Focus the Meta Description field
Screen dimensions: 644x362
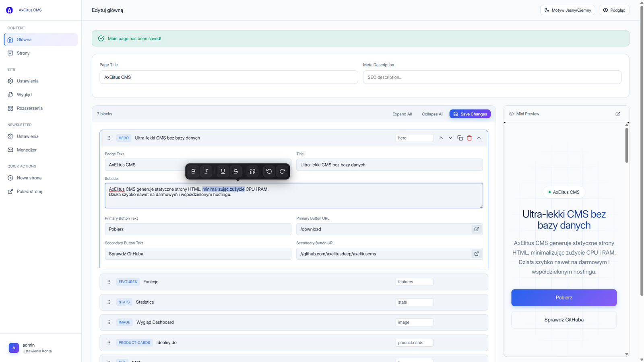click(492, 77)
